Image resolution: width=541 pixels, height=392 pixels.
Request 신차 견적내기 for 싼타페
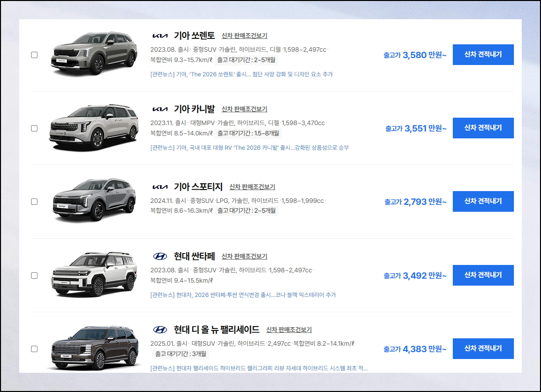[x=483, y=275]
